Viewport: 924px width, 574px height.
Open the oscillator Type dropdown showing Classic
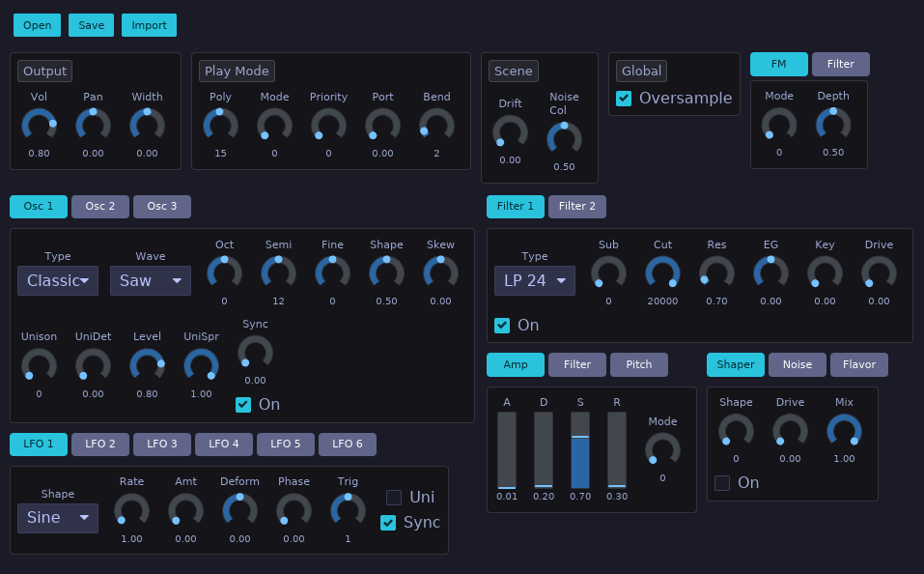[x=58, y=281]
